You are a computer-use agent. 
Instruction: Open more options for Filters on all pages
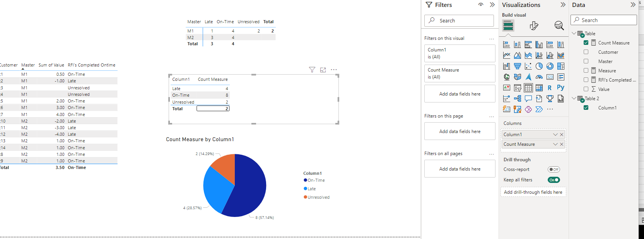point(492,154)
